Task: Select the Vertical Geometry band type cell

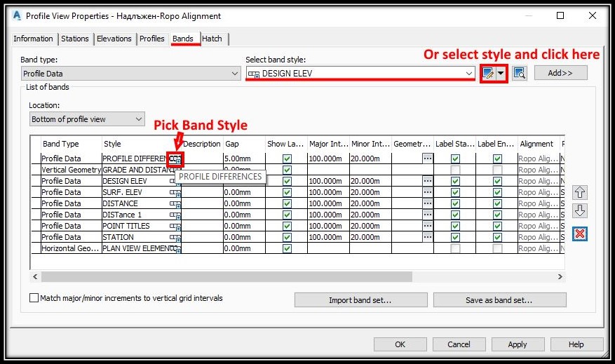Action: [71, 170]
